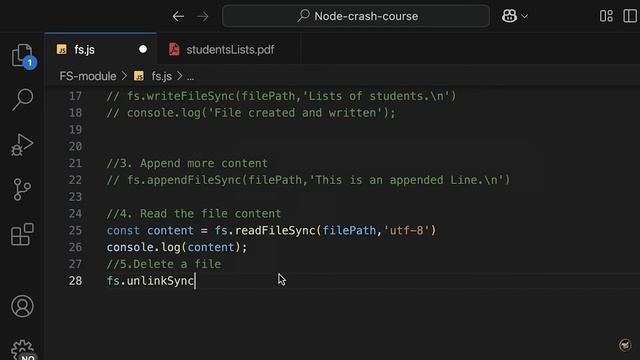Open the Extensions view
Screen dimensions: 640x360
point(22,234)
